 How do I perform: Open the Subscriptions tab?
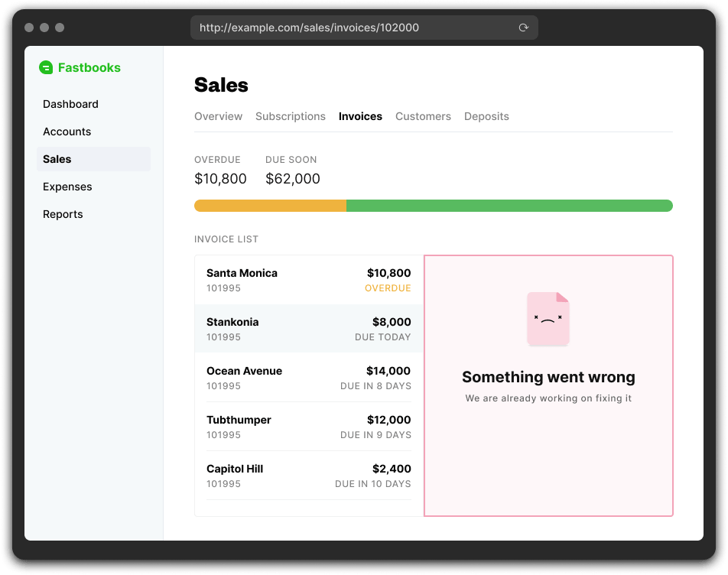tap(291, 116)
